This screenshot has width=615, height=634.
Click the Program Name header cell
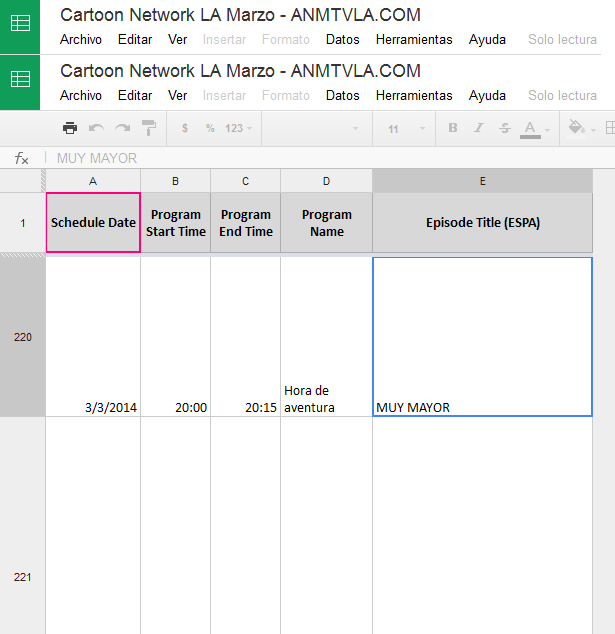326,223
